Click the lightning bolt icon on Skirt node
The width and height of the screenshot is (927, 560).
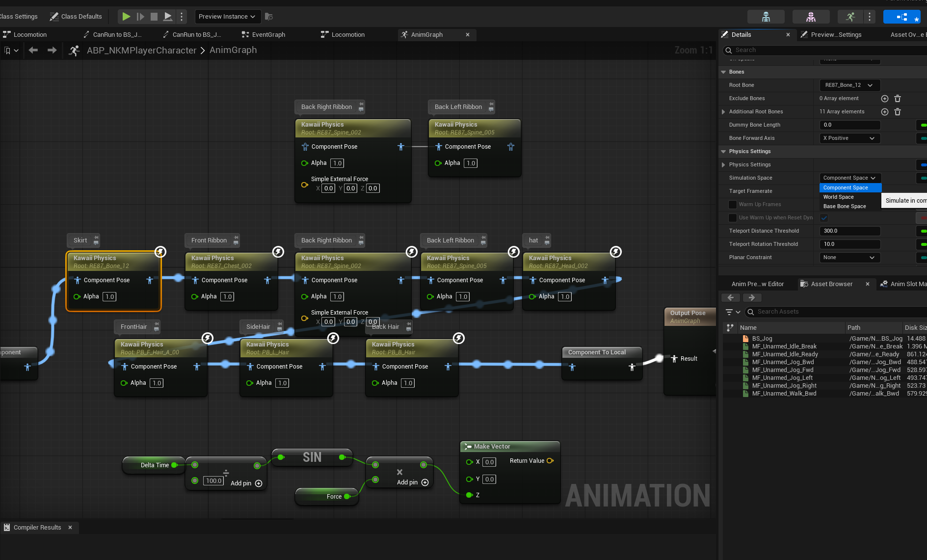160,252
